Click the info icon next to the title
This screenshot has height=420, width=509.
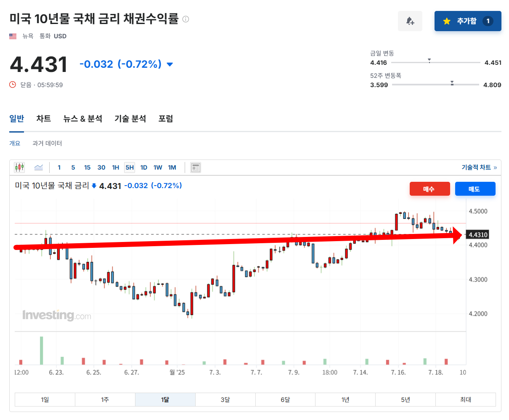point(185,19)
